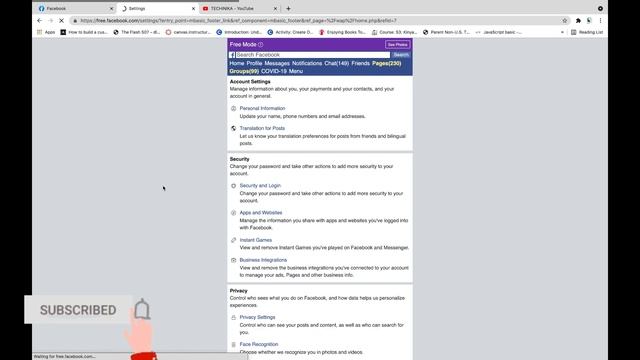Open the Personal Information link

pyautogui.click(x=262, y=109)
